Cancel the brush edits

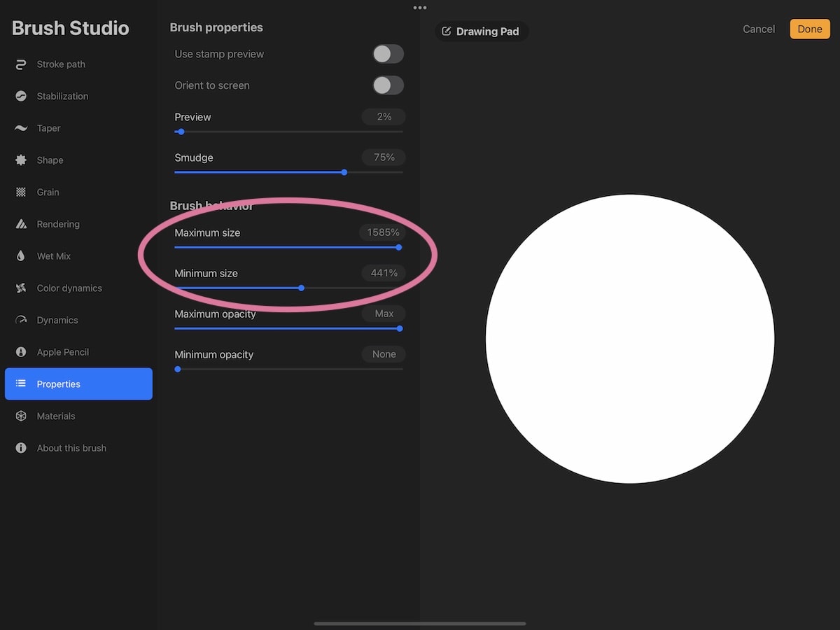click(x=759, y=29)
